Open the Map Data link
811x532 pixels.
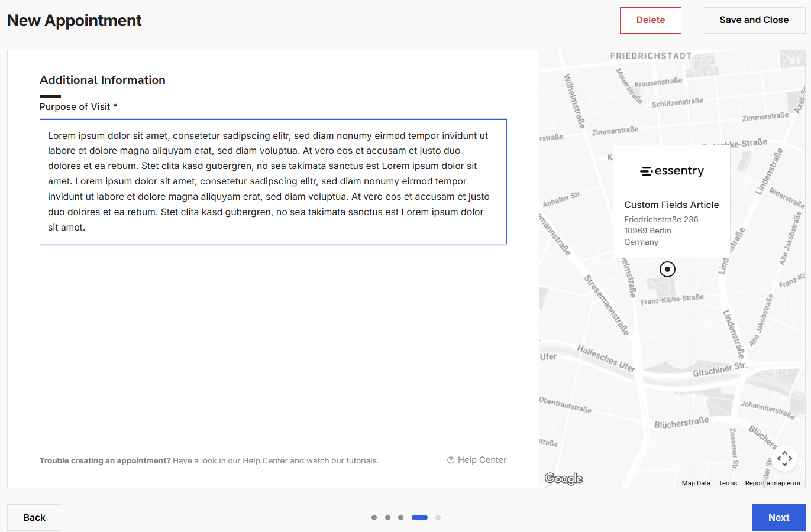[696, 483]
